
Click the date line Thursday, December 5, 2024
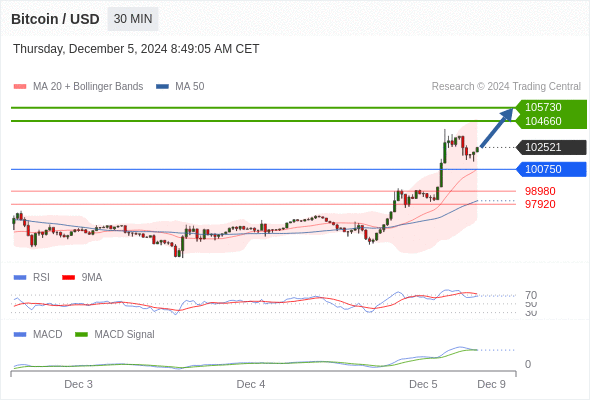136,49
